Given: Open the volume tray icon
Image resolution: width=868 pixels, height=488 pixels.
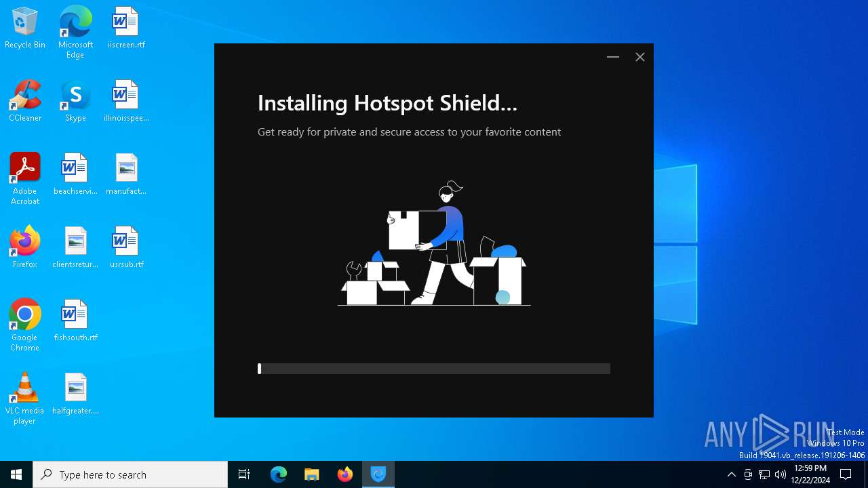Looking at the screenshot, I should click(x=781, y=474).
